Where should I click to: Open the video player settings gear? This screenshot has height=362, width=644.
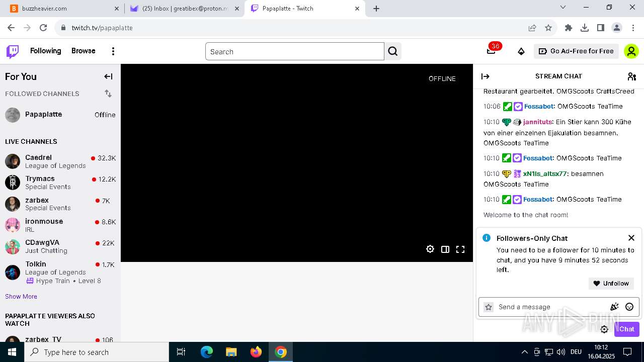click(430, 249)
